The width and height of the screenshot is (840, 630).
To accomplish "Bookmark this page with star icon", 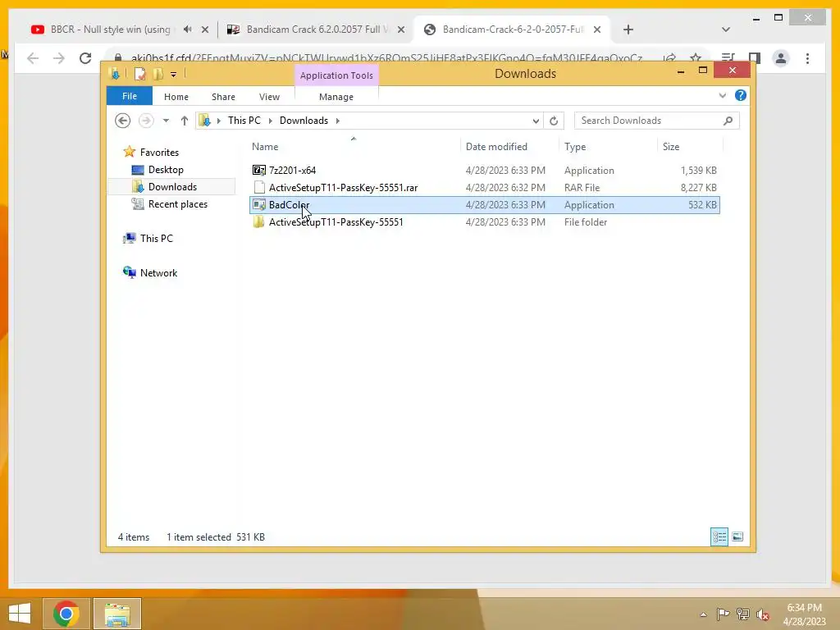I will click(696, 57).
